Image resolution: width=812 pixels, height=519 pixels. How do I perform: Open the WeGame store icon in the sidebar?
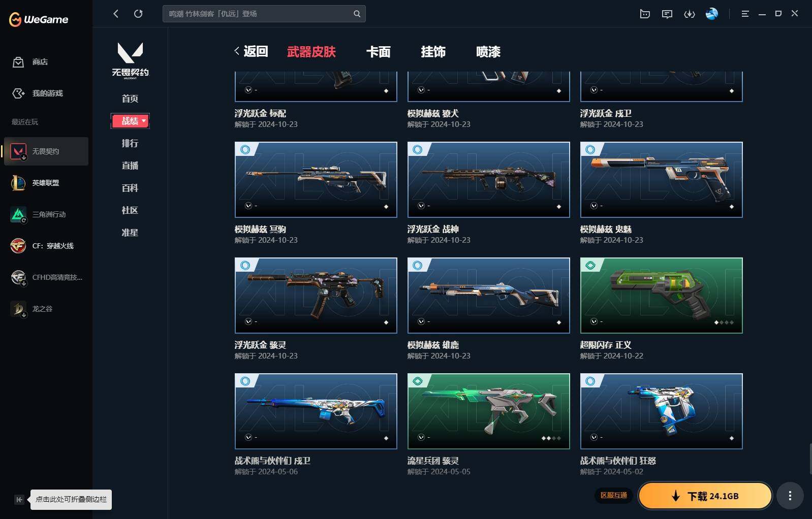(x=18, y=62)
